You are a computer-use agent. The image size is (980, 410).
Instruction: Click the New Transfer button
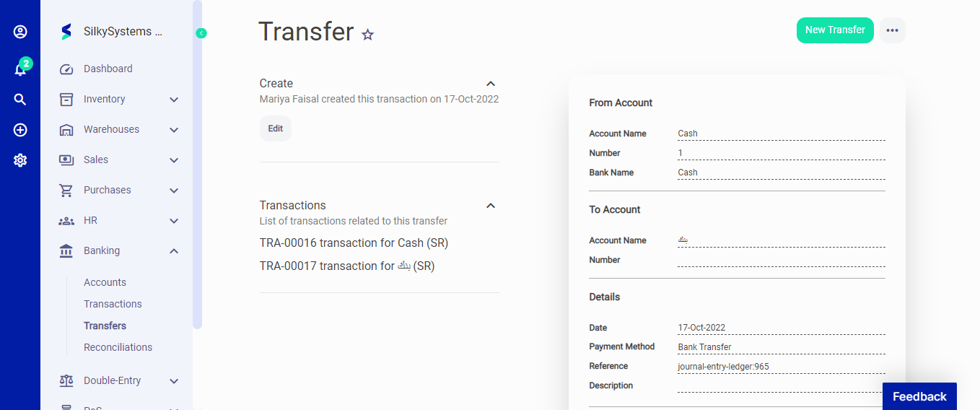pos(835,30)
